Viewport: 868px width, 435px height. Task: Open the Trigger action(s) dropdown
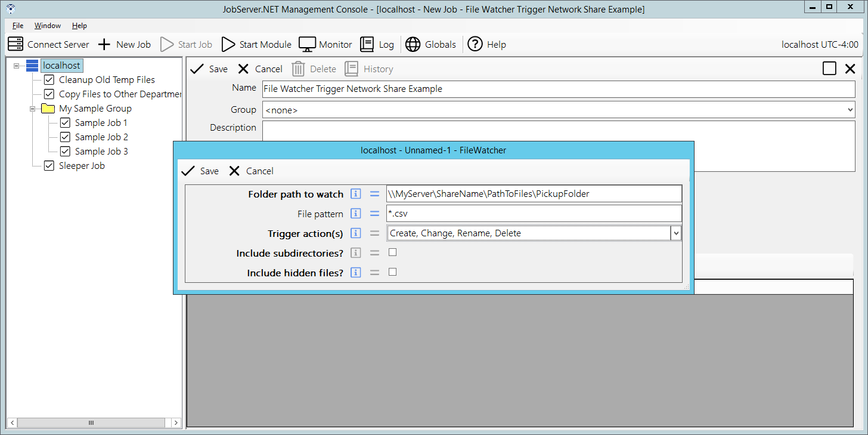675,233
